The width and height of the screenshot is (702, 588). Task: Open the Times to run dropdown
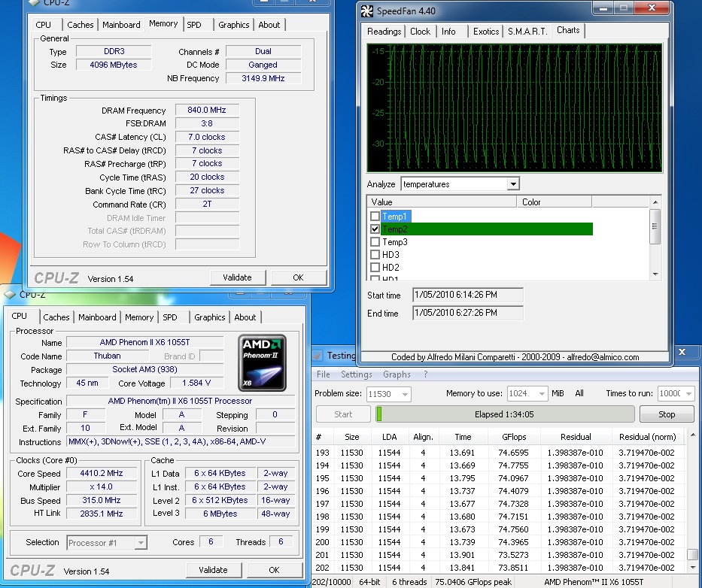[x=688, y=394]
